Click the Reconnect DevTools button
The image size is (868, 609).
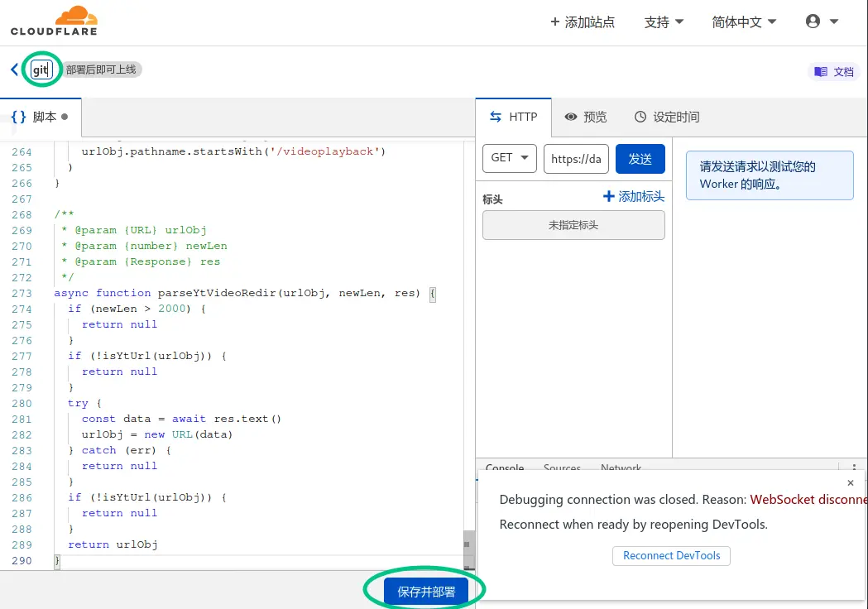671,555
